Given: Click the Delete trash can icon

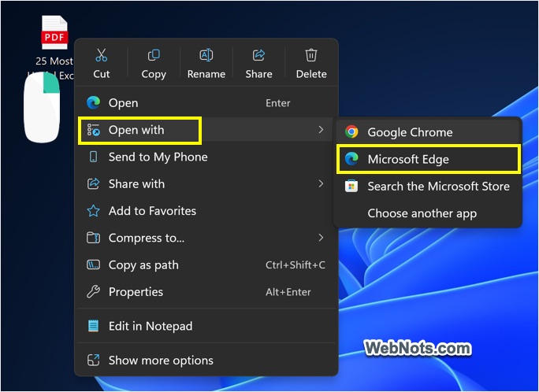Looking at the screenshot, I should point(311,55).
